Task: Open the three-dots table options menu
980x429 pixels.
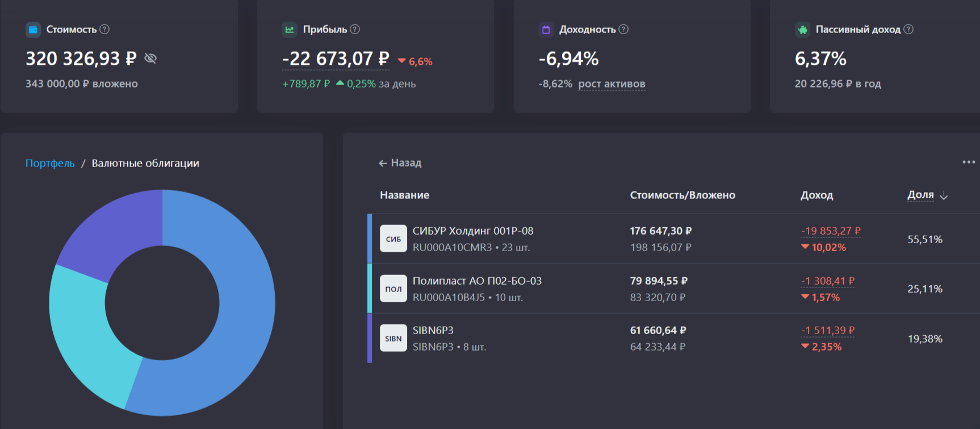Action: tap(969, 163)
